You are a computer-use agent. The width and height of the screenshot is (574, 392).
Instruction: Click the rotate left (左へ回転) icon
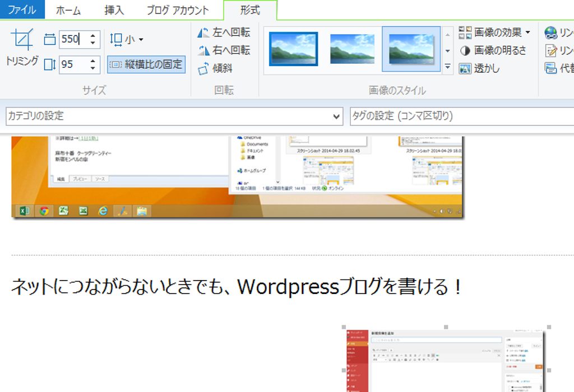tap(203, 32)
